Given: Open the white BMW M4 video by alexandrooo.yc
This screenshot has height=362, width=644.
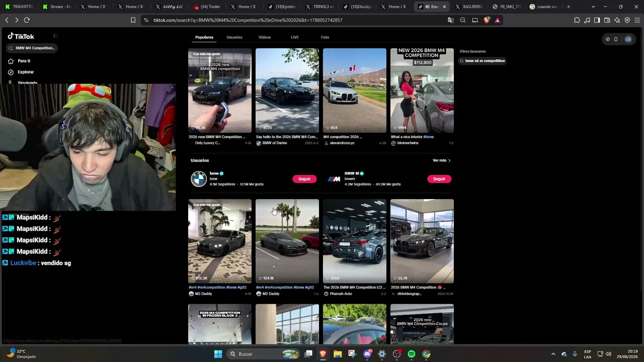Looking at the screenshot, I should (x=355, y=90).
